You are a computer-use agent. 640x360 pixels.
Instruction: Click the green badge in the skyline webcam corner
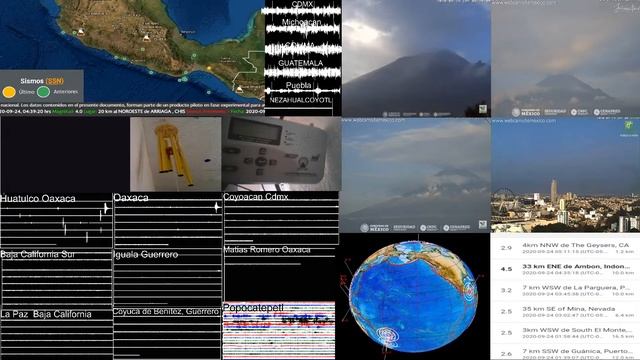click(x=629, y=125)
